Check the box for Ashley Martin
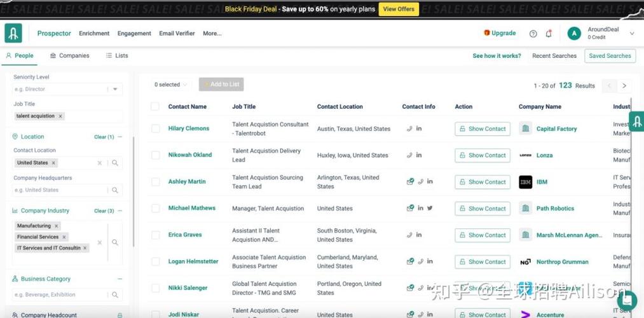This screenshot has width=644, height=318. click(156, 182)
